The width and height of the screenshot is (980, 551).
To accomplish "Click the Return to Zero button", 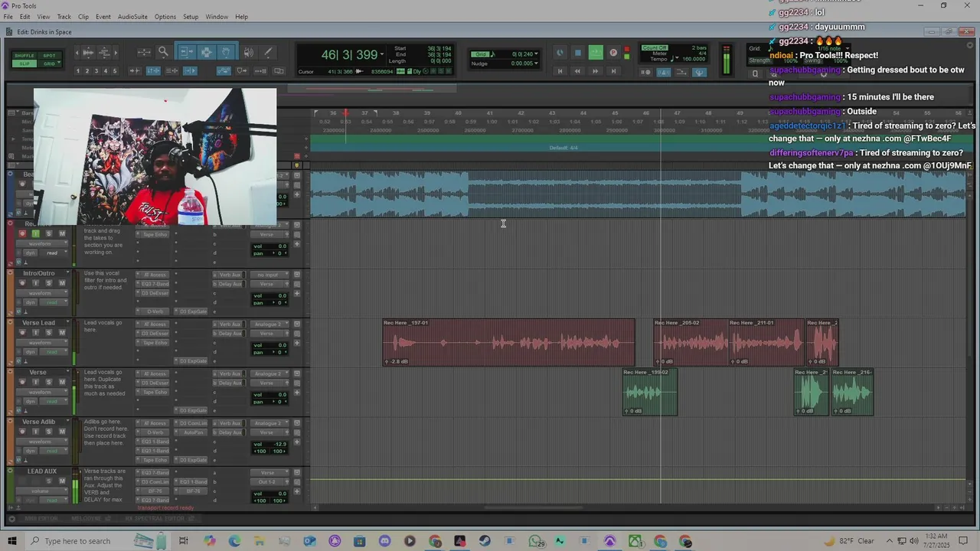I will click(x=560, y=71).
